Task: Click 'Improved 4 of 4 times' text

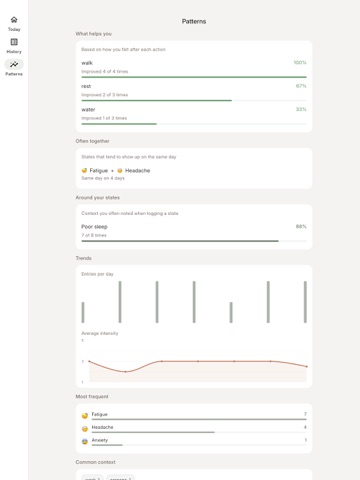Action: 105,71
